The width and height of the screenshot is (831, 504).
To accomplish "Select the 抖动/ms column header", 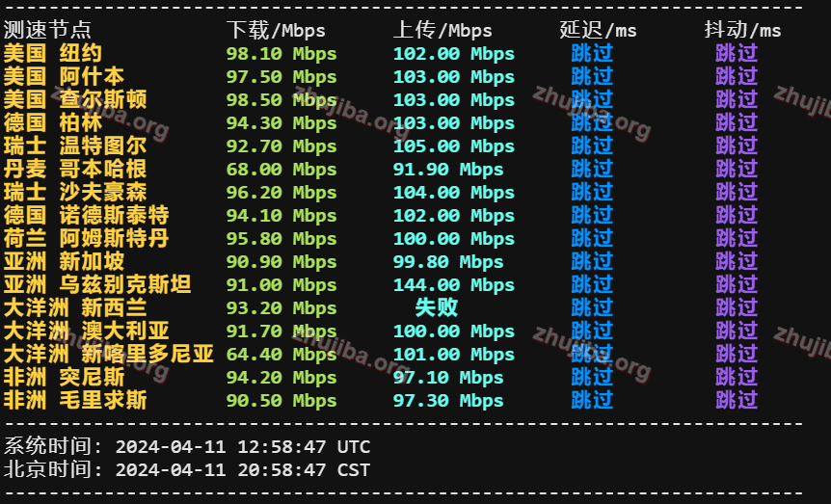I will coord(742,30).
